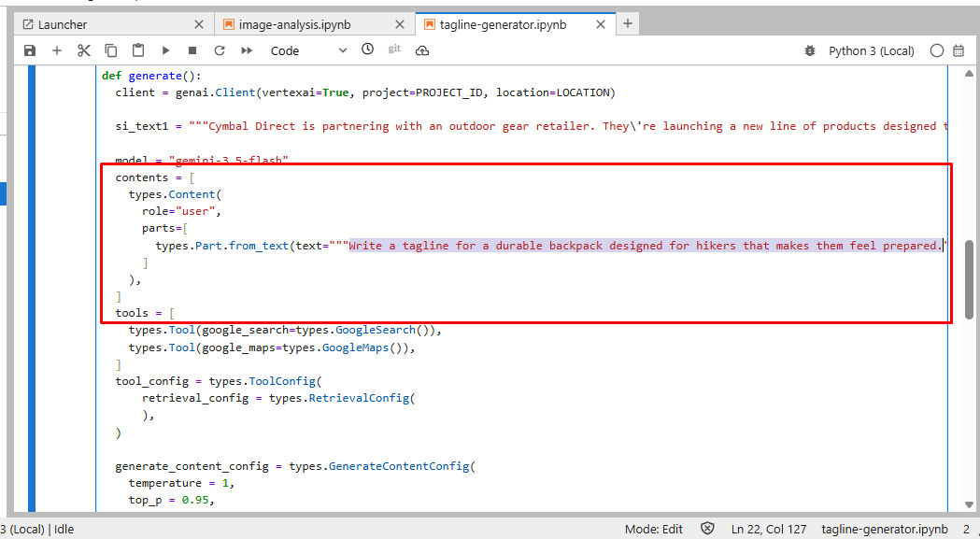
Task: Click Ln 22, Col 127 in the status bar
Action: (769, 529)
